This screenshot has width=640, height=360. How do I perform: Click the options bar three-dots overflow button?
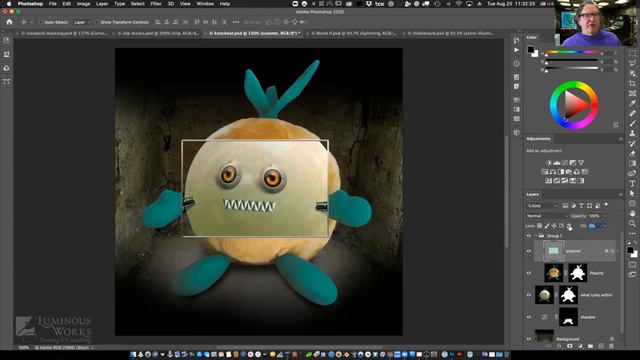point(236,22)
